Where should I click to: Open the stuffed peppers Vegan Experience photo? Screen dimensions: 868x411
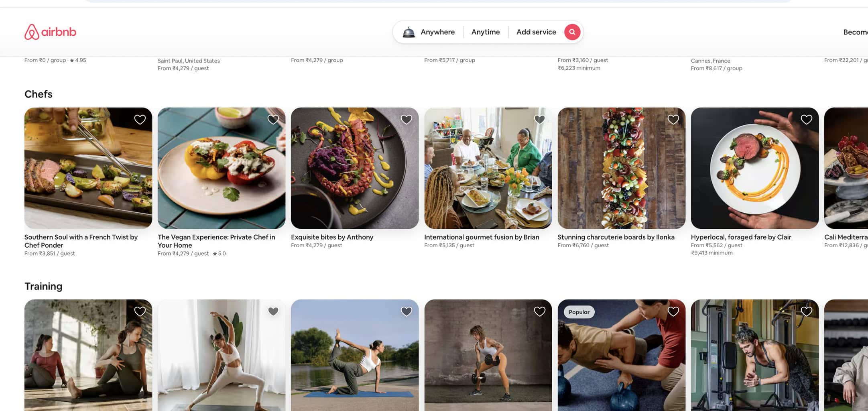[222, 168]
